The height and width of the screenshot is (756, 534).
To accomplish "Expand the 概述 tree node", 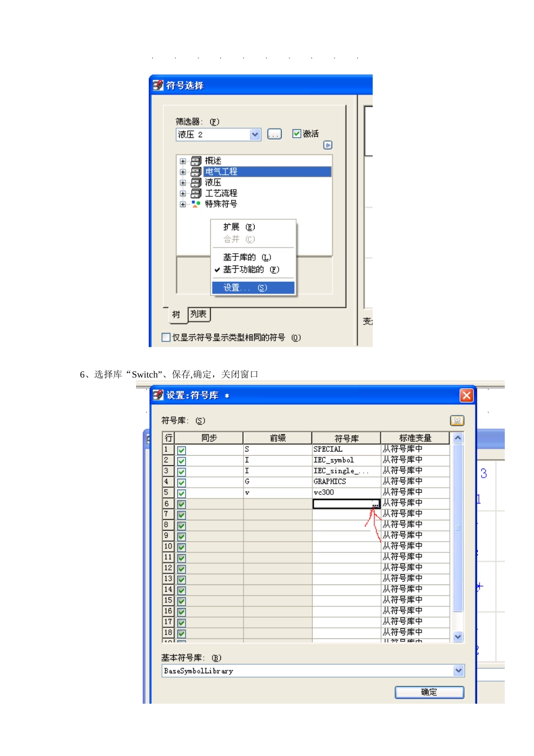I will [183, 161].
